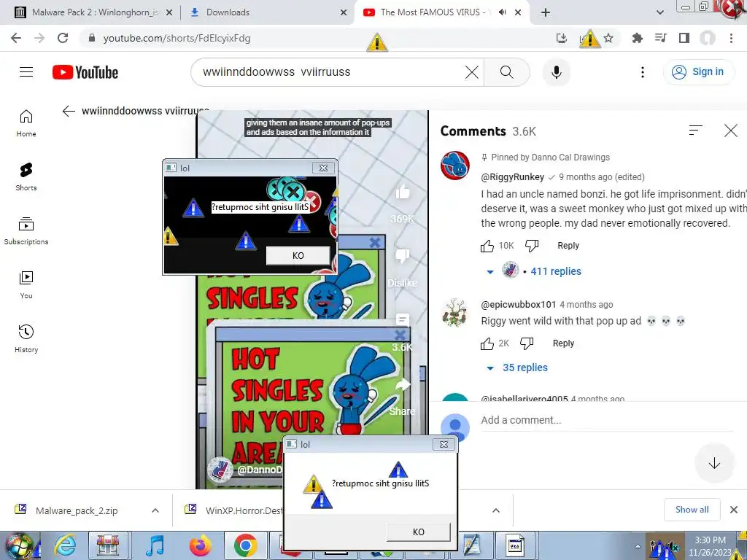Open Chrome three-dot menu
Viewport: 747px width, 560px height.
click(731, 38)
